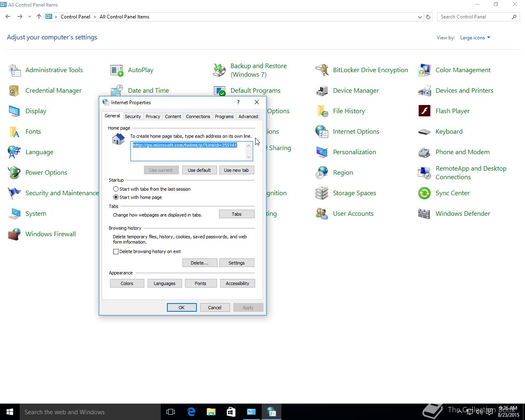This screenshot has height=420, width=525.
Task: Open the Date and Time icon
Action: 117,91
